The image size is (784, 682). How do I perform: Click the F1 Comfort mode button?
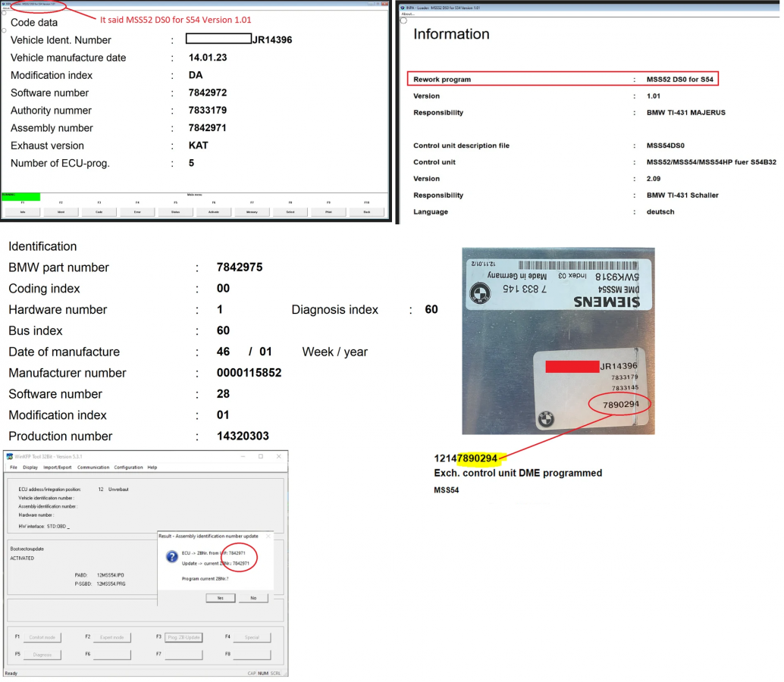[x=42, y=637]
